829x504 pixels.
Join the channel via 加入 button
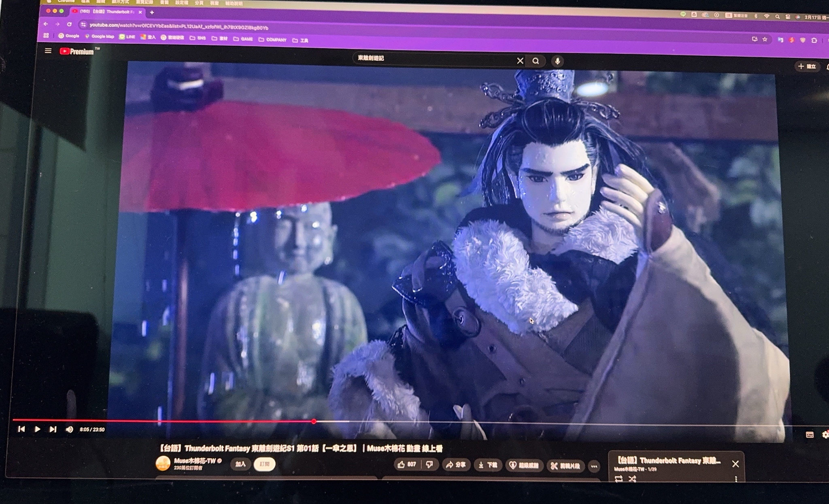pyautogui.click(x=240, y=464)
